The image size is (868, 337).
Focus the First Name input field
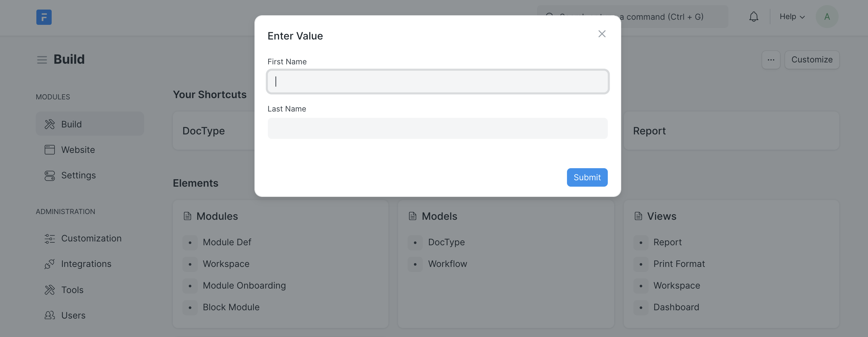[x=438, y=82]
